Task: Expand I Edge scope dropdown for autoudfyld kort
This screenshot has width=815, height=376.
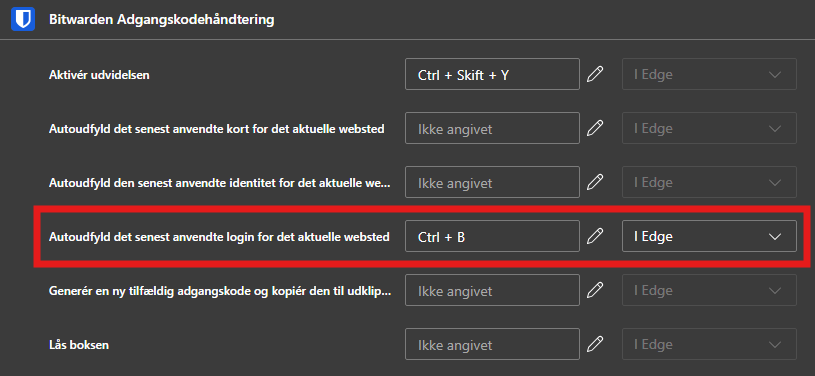Action: pyautogui.click(x=709, y=128)
